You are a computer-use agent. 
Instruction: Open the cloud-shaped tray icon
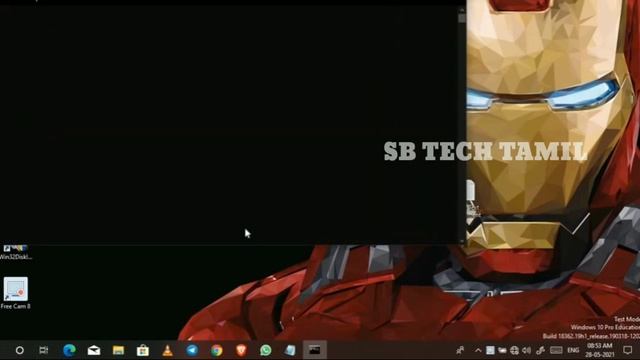[502, 350]
